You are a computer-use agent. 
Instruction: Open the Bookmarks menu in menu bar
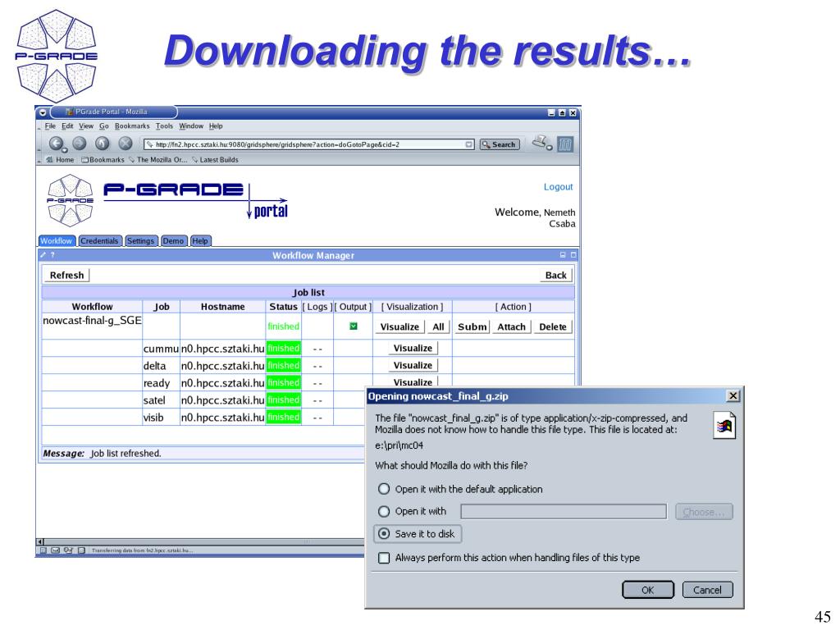[x=132, y=126]
